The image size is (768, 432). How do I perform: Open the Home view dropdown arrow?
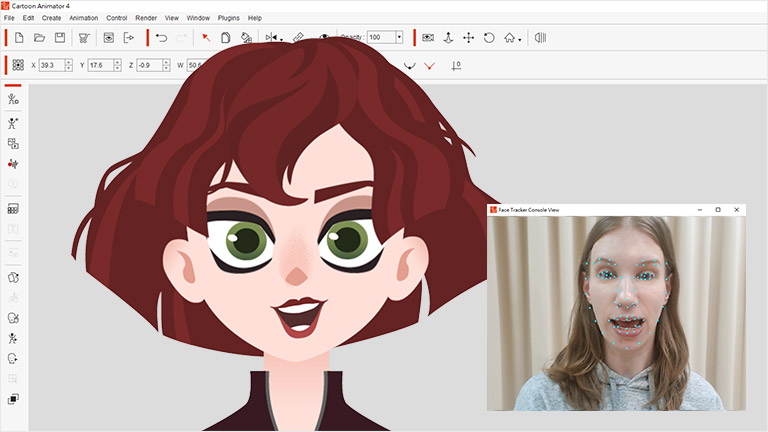coord(521,40)
